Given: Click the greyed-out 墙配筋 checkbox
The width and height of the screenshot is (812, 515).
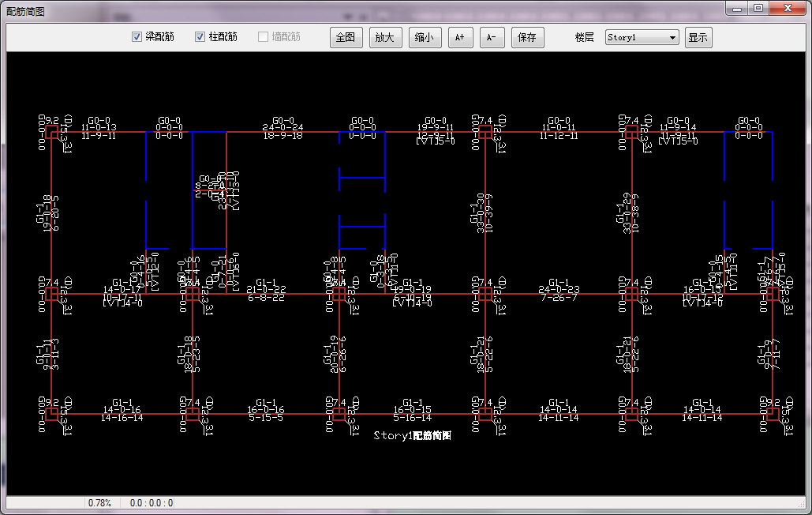Looking at the screenshot, I should click(264, 37).
